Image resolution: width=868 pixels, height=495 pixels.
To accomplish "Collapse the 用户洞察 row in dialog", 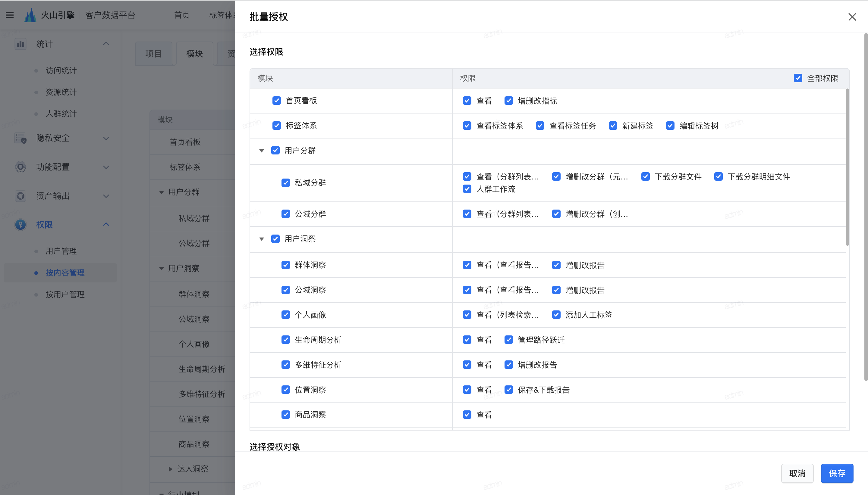I will [262, 239].
